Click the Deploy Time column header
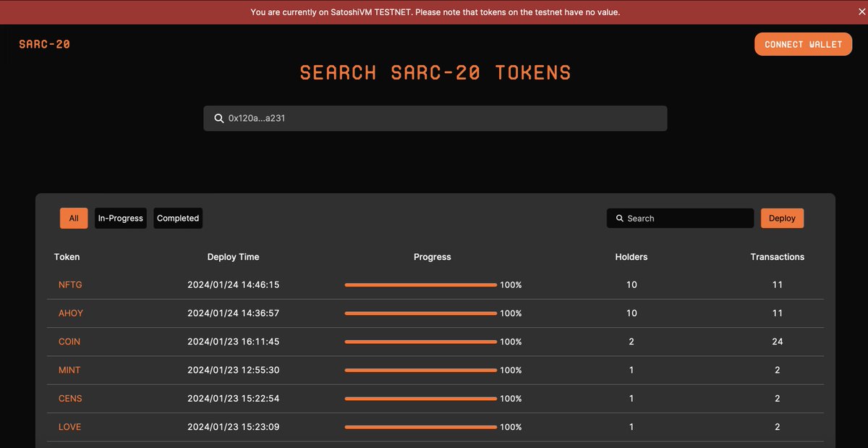This screenshot has height=448, width=868. (x=233, y=257)
